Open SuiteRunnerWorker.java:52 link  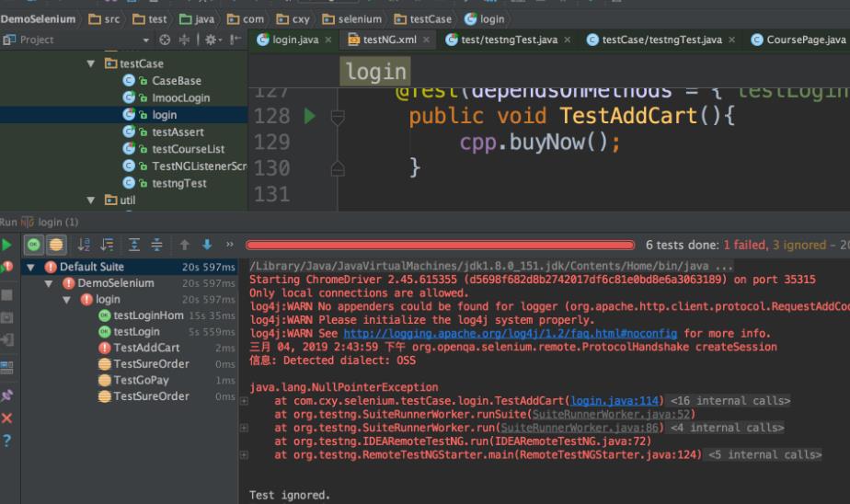coord(611,415)
